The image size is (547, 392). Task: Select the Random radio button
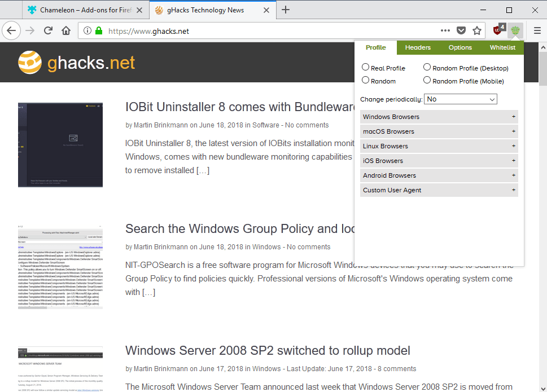click(x=365, y=80)
